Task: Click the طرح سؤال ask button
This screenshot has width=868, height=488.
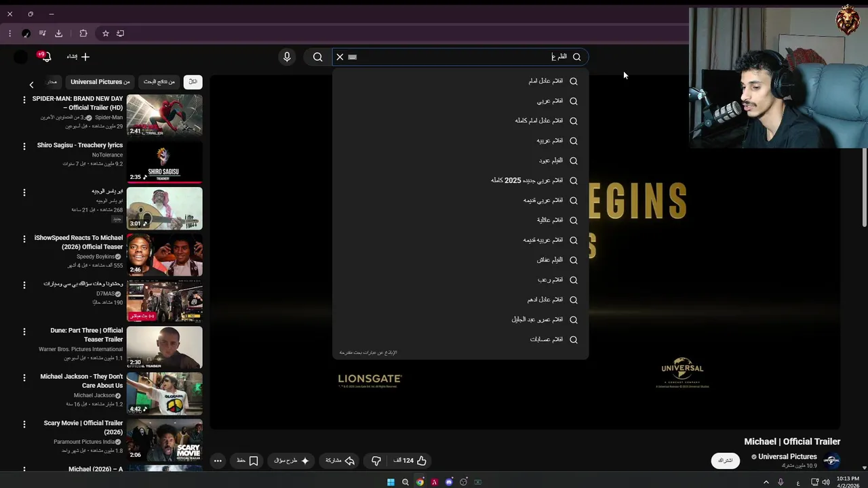Action: (292, 461)
